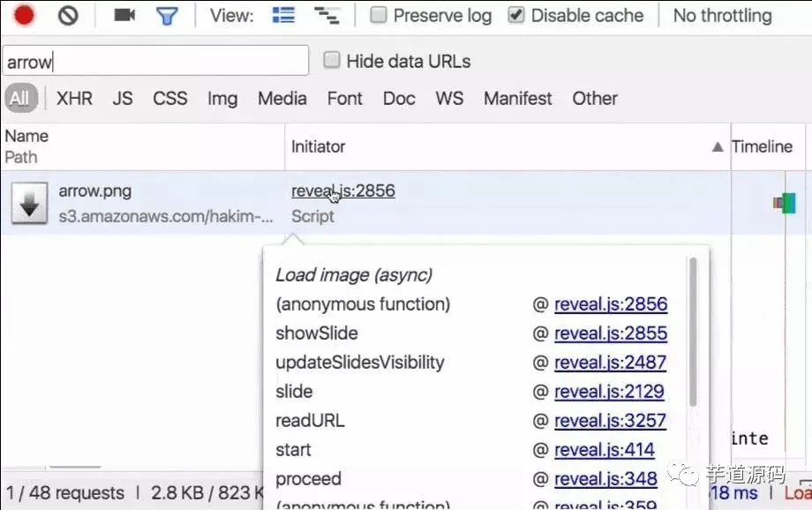Sort by the Initiator column header
Screen dimensions: 812x510
pos(318,146)
